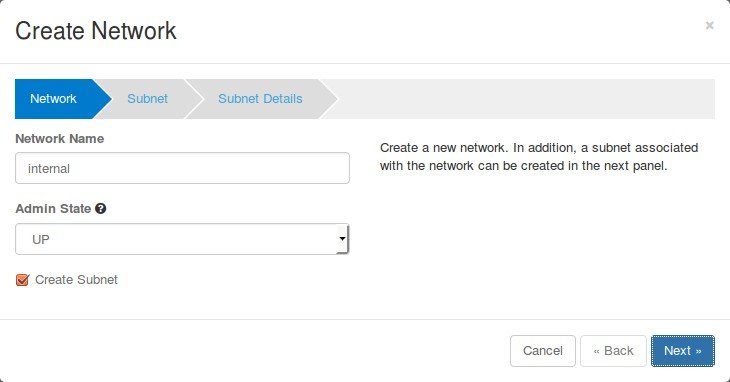Focus the Network Name input field
Image resolution: width=730 pixels, height=382 pixels.
pyautogui.click(x=182, y=168)
